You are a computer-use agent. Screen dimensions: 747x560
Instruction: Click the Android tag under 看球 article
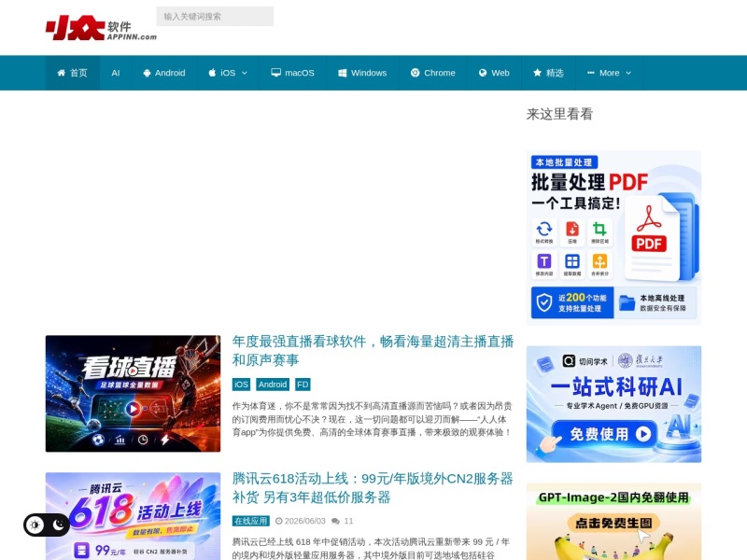point(273,385)
